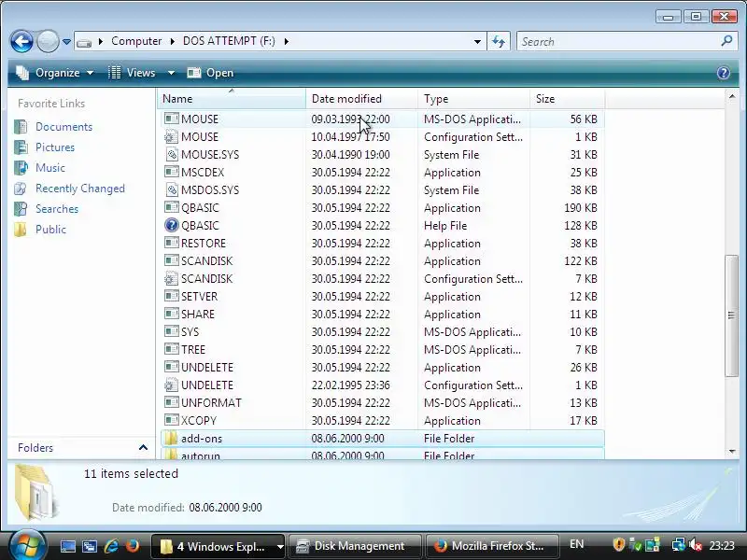747x560 pixels.
Task: Click the Back navigation arrow button
Action: (21, 41)
